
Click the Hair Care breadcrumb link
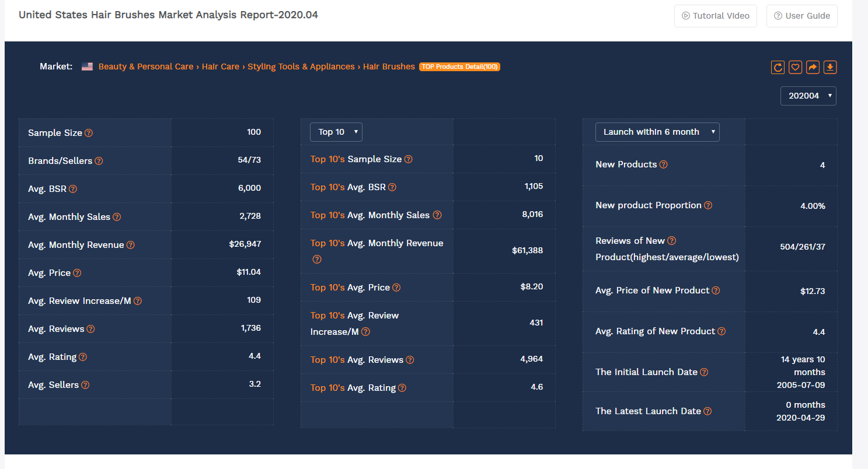click(x=221, y=66)
